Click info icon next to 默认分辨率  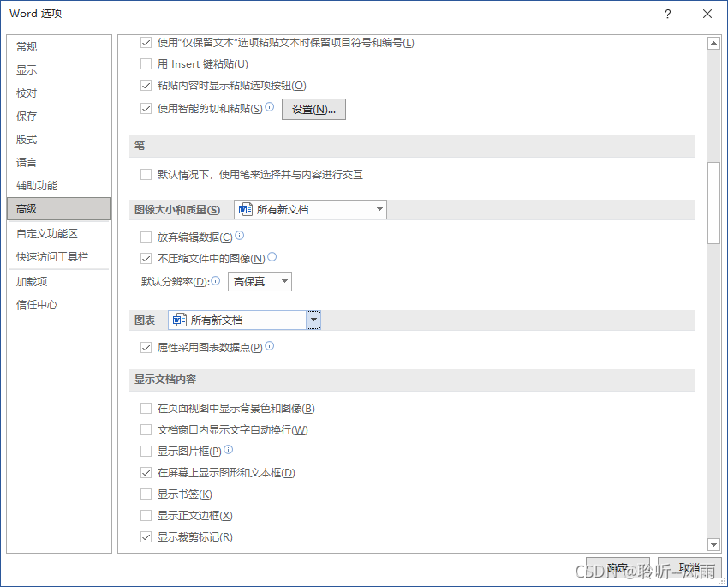(x=216, y=280)
